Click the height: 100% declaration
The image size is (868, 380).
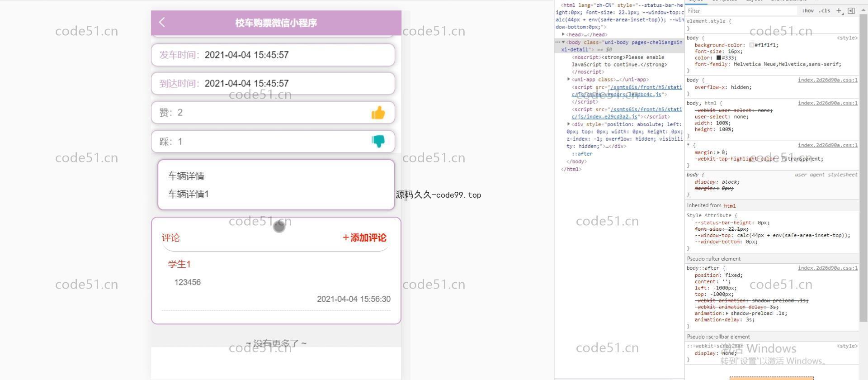[x=714, y=129]
